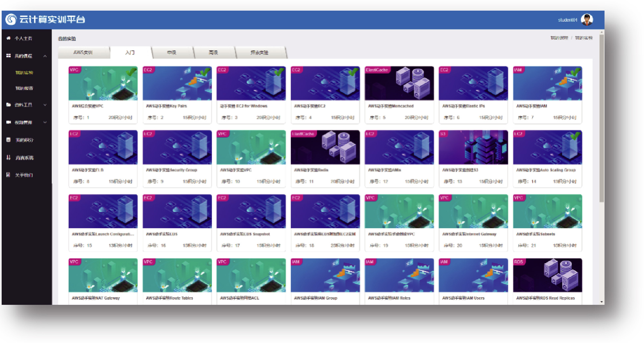644x343 pixels.
Task: Select the 高级 tab
Action: click(x=213, y=52)
